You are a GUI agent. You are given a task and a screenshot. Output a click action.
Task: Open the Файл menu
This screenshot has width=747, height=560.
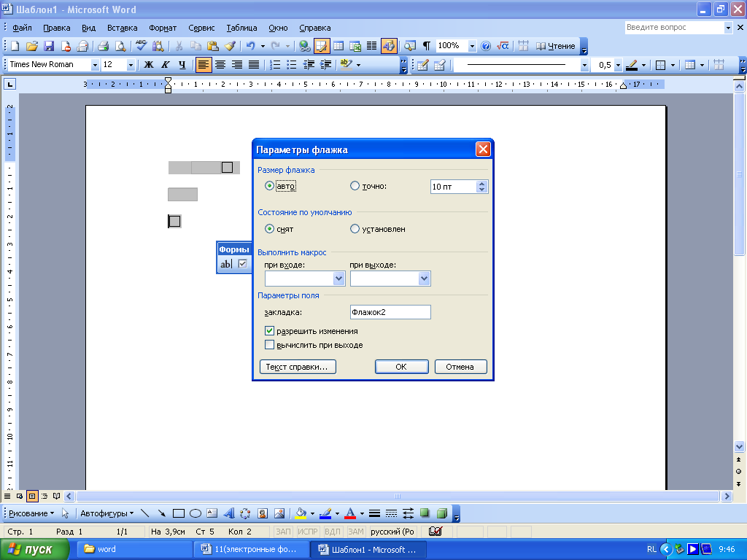click(x=22, y=28)
